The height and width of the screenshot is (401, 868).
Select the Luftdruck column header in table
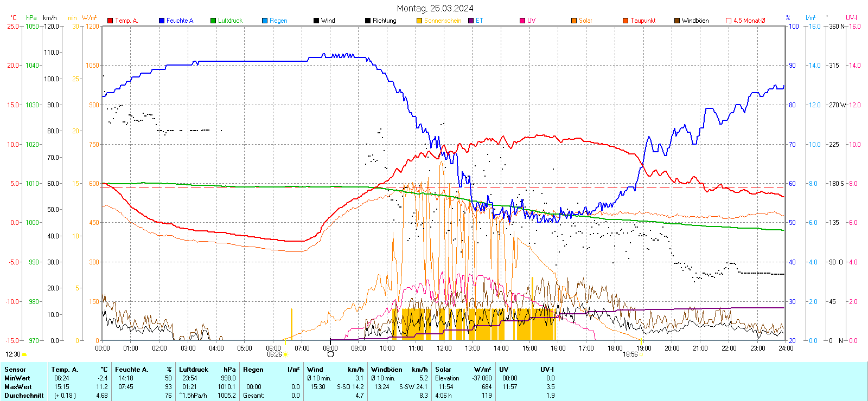pyautogui.click(x=194, y=370)
